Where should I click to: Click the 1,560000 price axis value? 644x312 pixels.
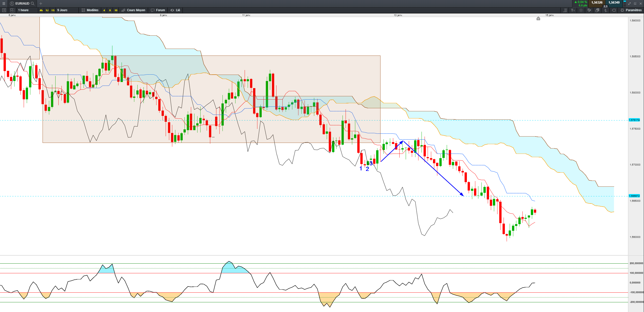[x=635, y=237]
